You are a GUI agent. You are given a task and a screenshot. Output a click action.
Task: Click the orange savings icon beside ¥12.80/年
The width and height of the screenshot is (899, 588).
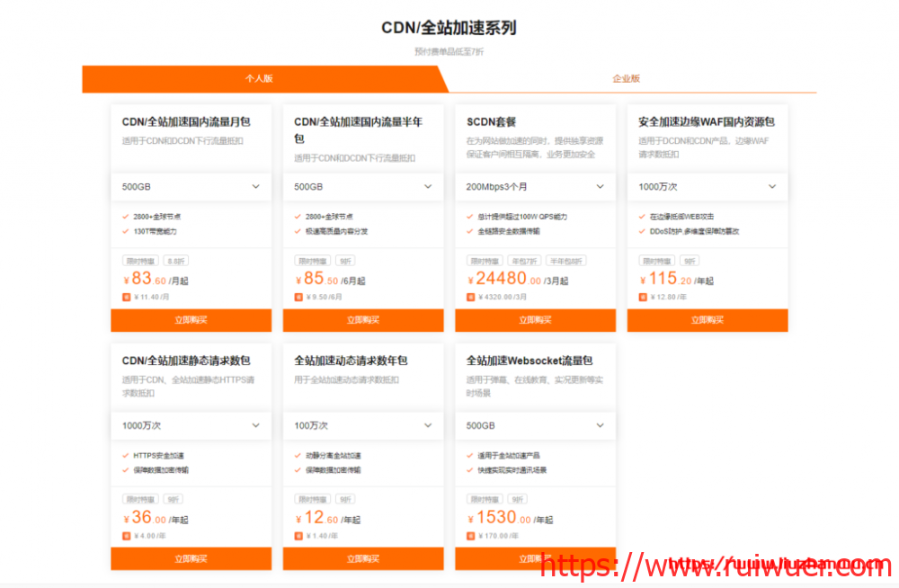click(x=643, y=297)
